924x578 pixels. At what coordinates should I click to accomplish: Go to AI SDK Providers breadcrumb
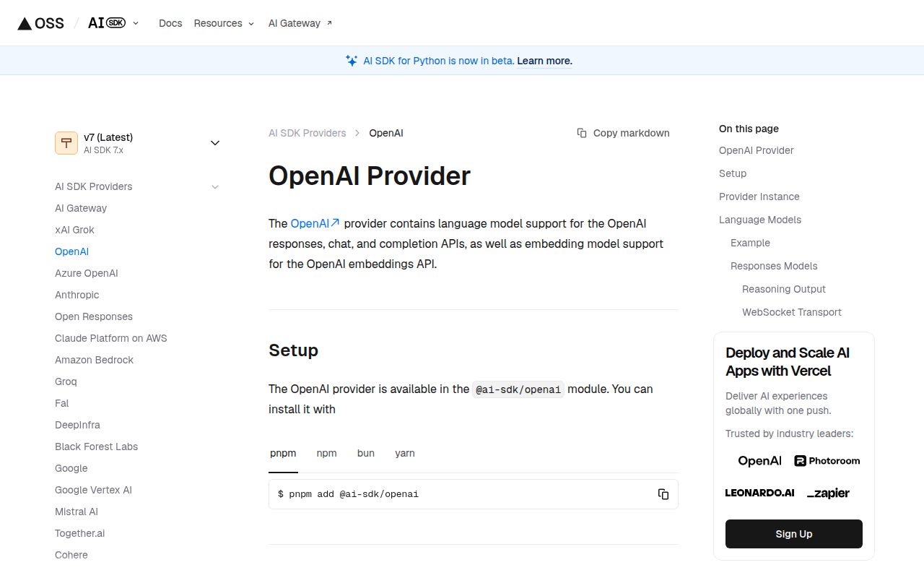pyautogui.click(x=307, y=133)
